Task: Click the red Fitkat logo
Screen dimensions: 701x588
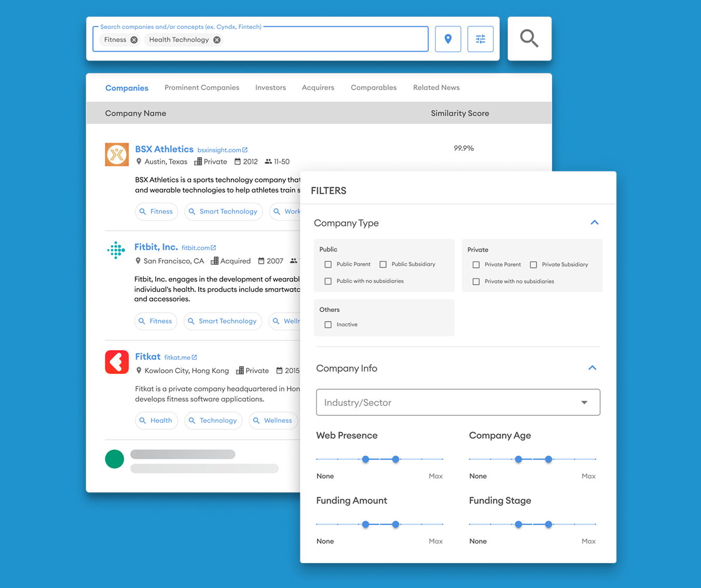Action: [x=117, y=362]
